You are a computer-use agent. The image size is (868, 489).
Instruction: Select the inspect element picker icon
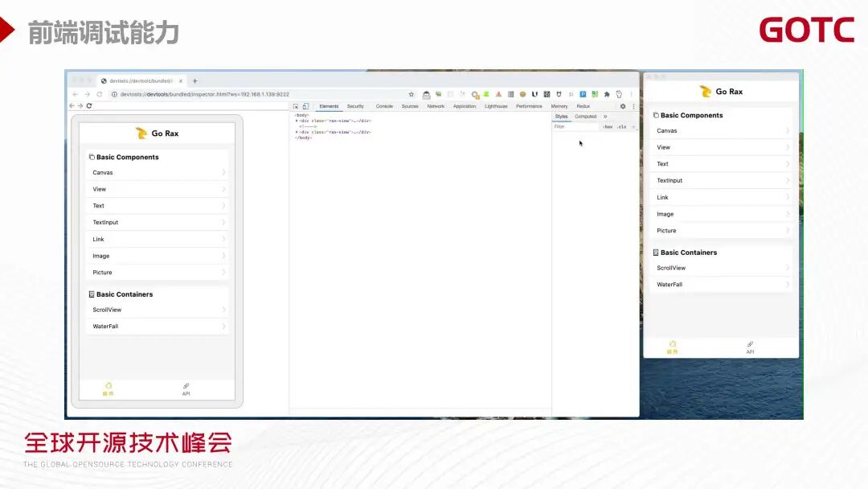click(x=296, y=106)
